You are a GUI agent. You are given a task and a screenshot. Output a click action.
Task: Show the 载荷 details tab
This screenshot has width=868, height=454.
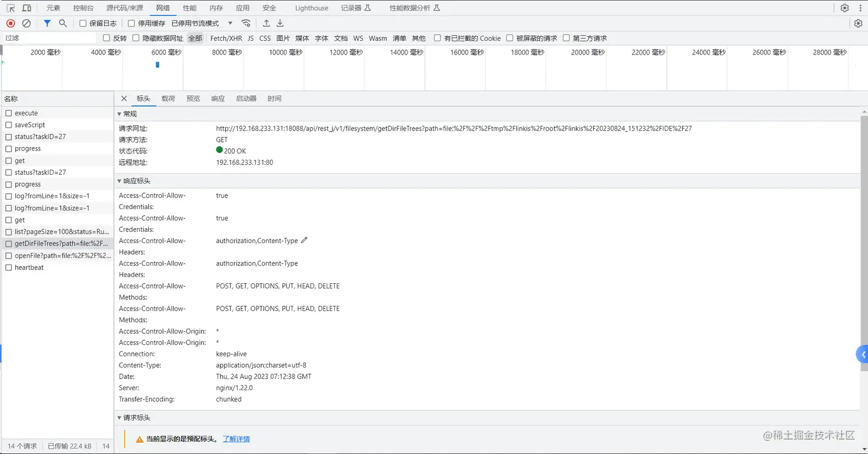[x=168, y=99]
